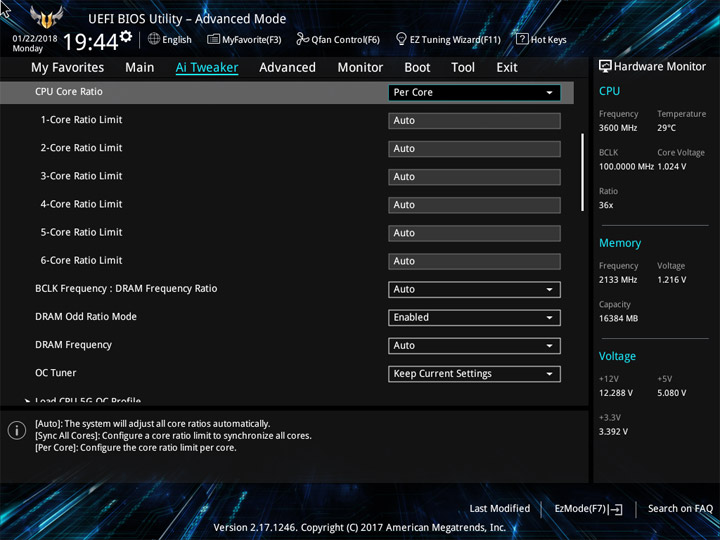Click the Hardware Monitor display icon

pyautogui.click(x=605, y=67)
